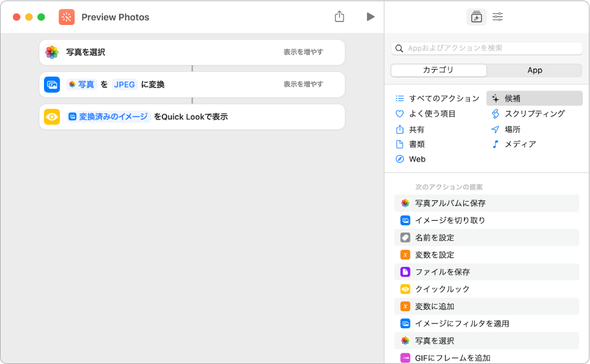
Task: Click the magnifying glass search icon
Action: click(x=400, y=48)
